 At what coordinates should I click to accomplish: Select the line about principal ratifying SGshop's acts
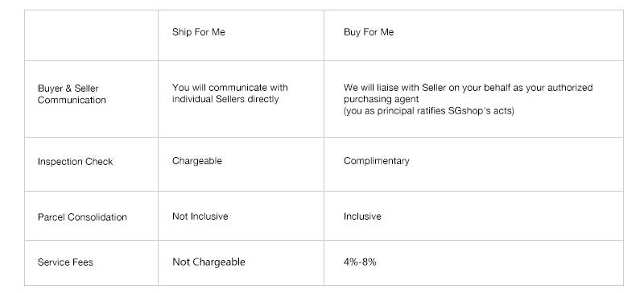[x=429, y=110]
